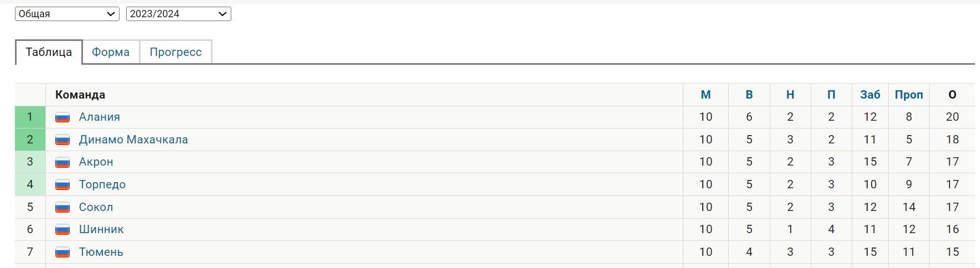Screen dimensions: 980x268
Task: Click the flag icon beside Торпедо
Action: [x=63, y=185]
